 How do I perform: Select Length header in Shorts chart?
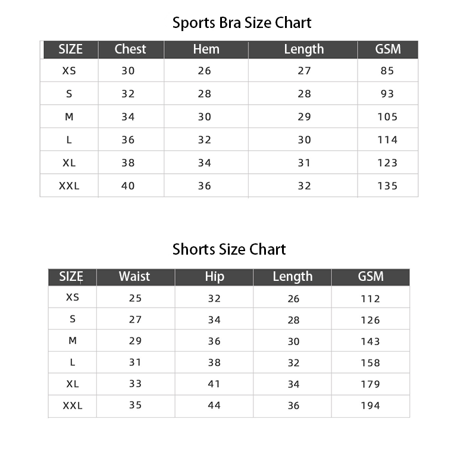pos(292,277)
